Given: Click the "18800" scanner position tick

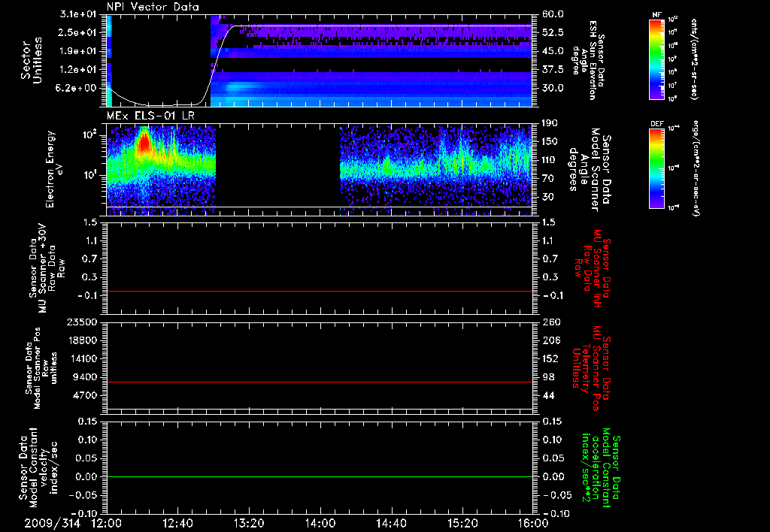Looking at the screenshot, I should tap(84, 340).
